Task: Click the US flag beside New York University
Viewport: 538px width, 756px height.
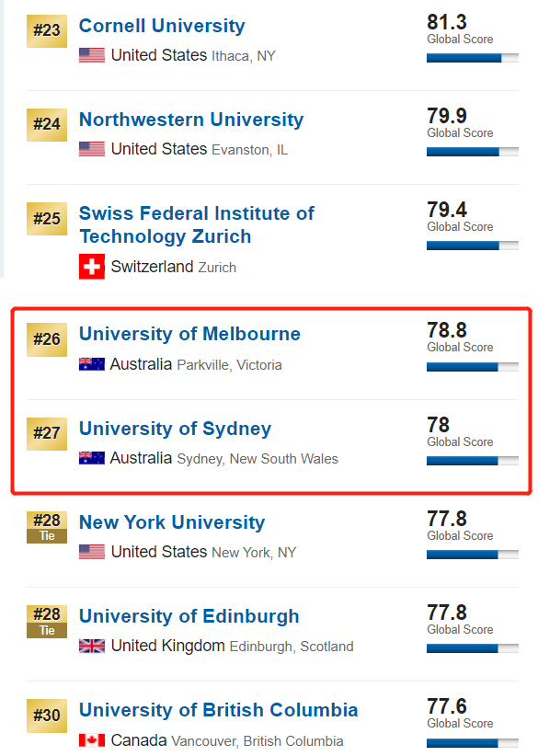Action: [92, 552]
